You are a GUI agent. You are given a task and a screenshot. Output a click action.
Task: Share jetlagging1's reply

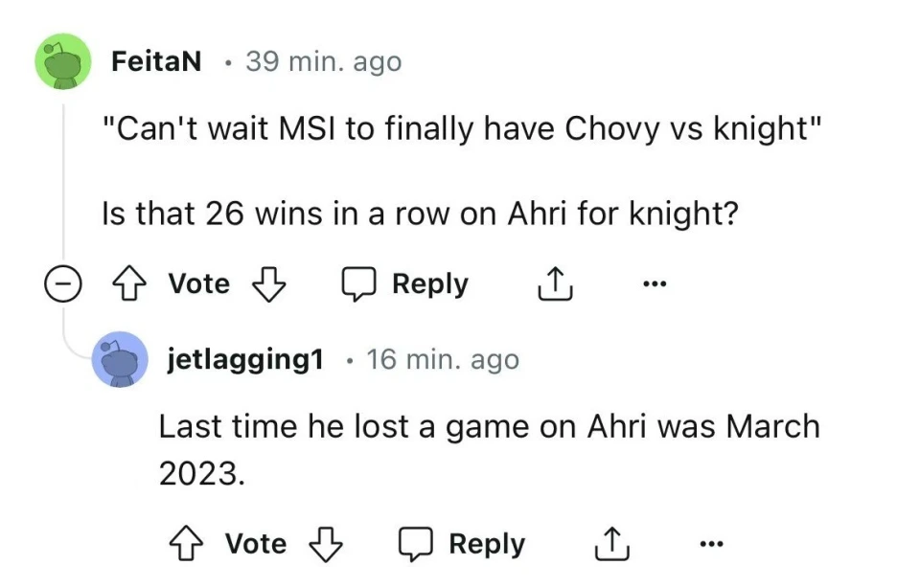tap(613, 544)
